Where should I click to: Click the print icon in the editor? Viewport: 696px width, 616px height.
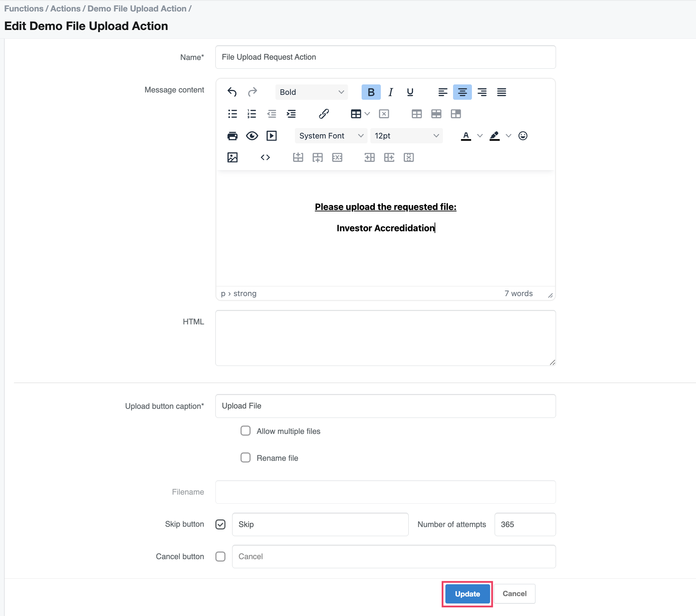(232, 136)
